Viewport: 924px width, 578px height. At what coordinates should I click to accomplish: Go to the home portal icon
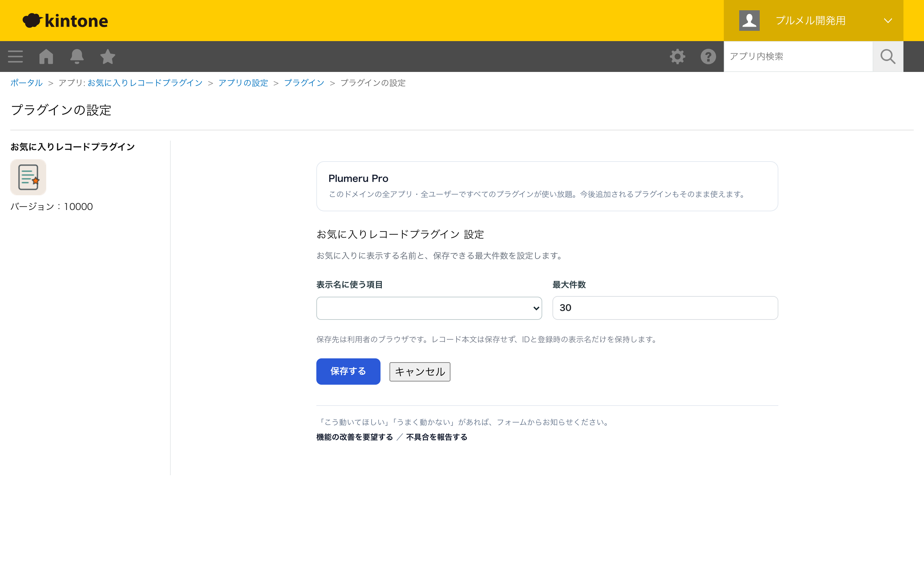click(46, 56)
